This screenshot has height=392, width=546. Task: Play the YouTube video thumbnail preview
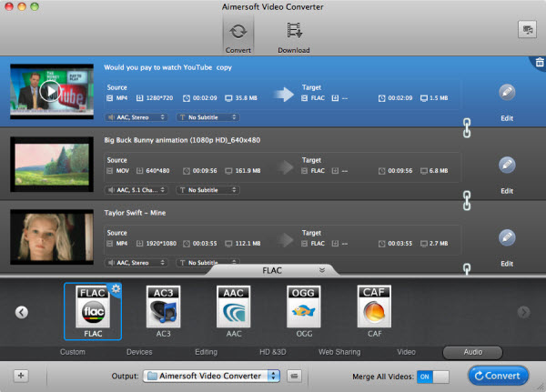50,92
